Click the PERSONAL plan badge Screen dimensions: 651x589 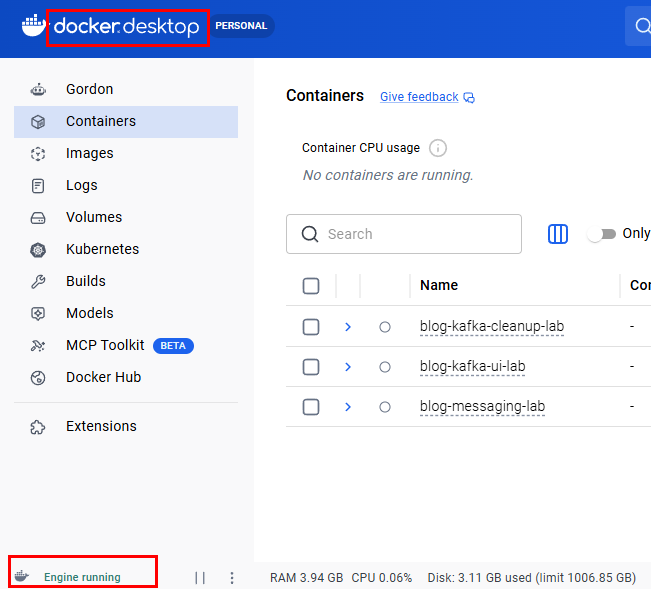241,26
